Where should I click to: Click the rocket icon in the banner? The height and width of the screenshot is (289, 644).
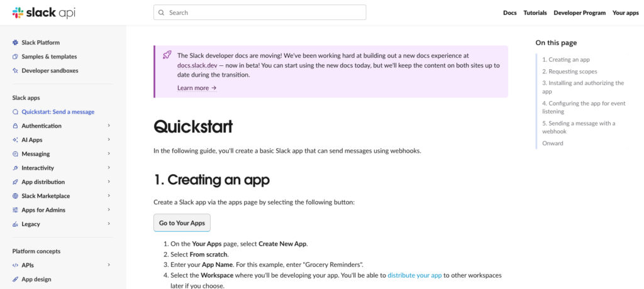167,55
